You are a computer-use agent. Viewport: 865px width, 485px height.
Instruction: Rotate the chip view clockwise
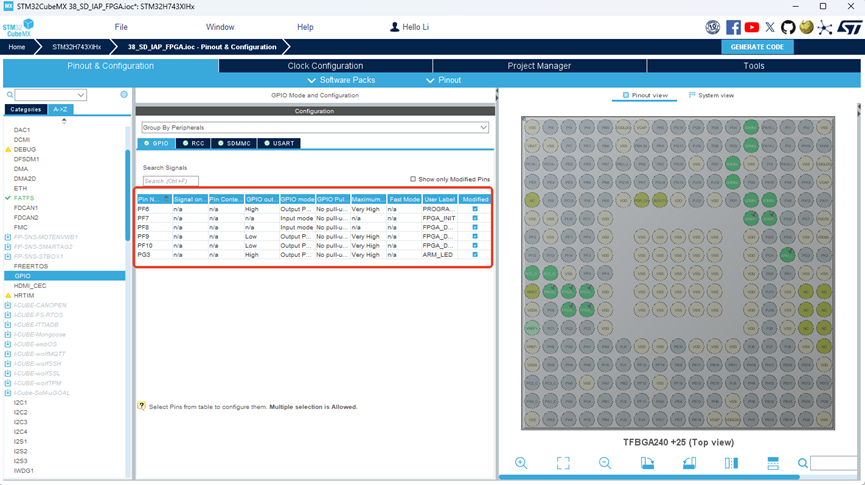[x=647, y=463]
